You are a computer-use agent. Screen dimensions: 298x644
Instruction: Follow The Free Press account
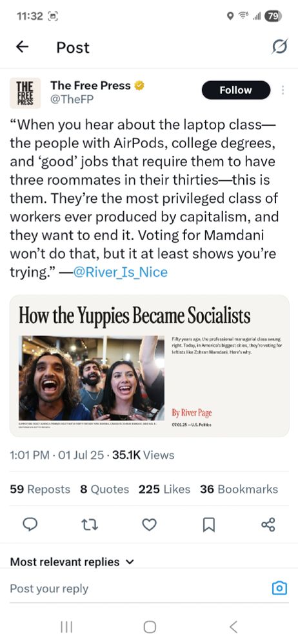pyautogui.click(x=236, y=90)
